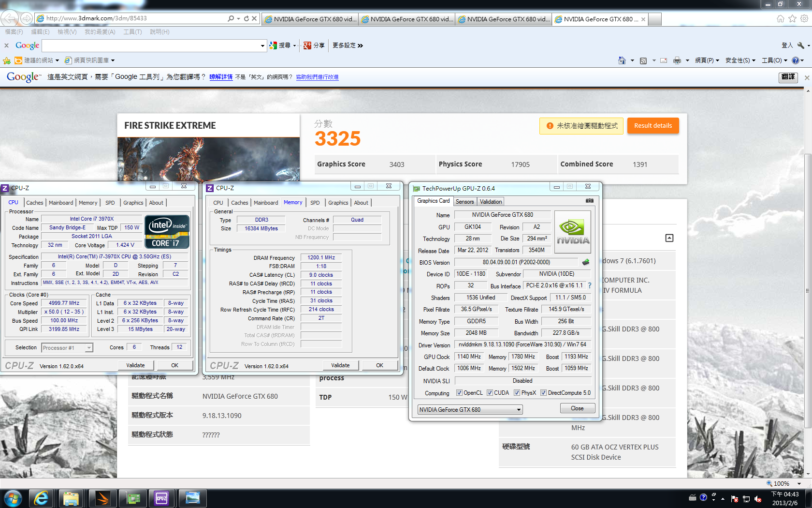Close the fourth NVIDIA GeForce GTX 680 tab
This screenshot has height=508, width=812.
point(643,20)
